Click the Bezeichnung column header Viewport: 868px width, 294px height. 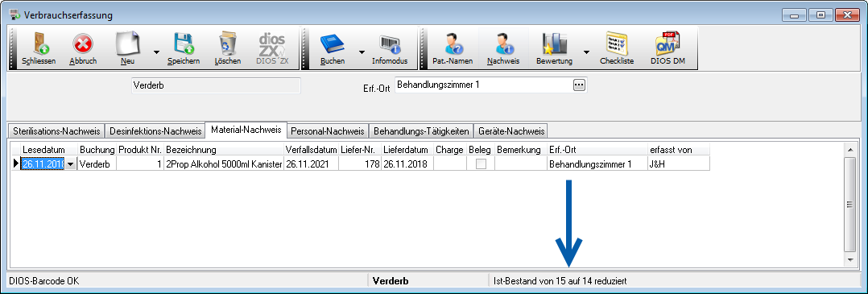click(x=224, y=150)
